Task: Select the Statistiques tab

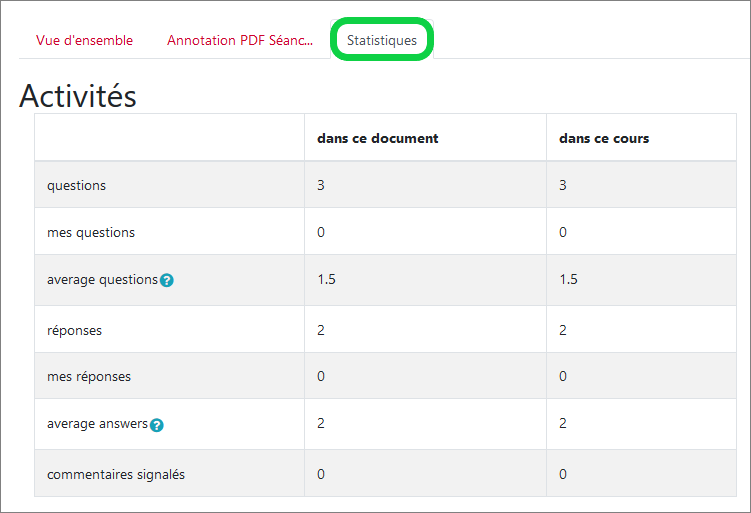Action: [x=382, y=40]
